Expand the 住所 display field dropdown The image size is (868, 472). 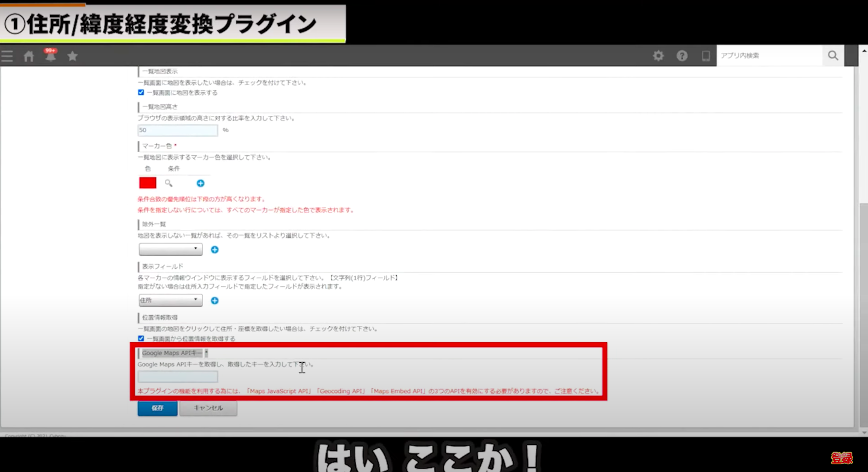[170, 301]
